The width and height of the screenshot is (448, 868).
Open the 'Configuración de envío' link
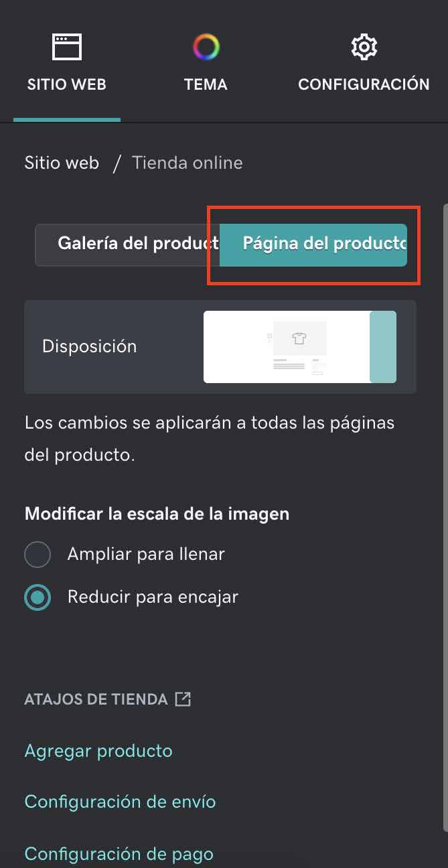tap(120, 802)
